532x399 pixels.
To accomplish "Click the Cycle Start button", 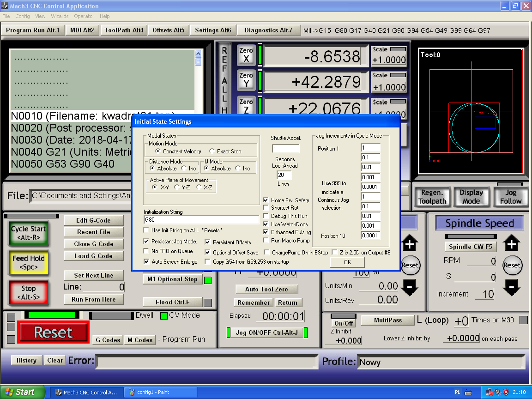I will click(29, 233).
